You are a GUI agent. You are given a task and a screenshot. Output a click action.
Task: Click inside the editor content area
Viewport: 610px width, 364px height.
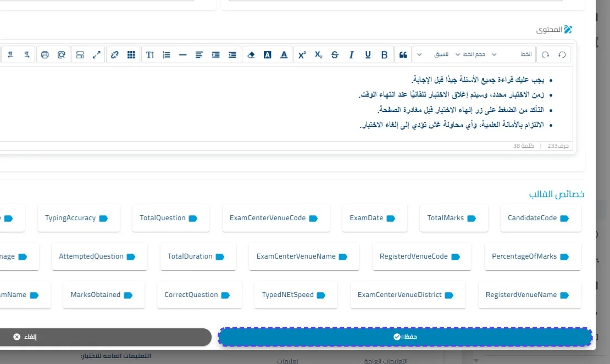point(286,104)
